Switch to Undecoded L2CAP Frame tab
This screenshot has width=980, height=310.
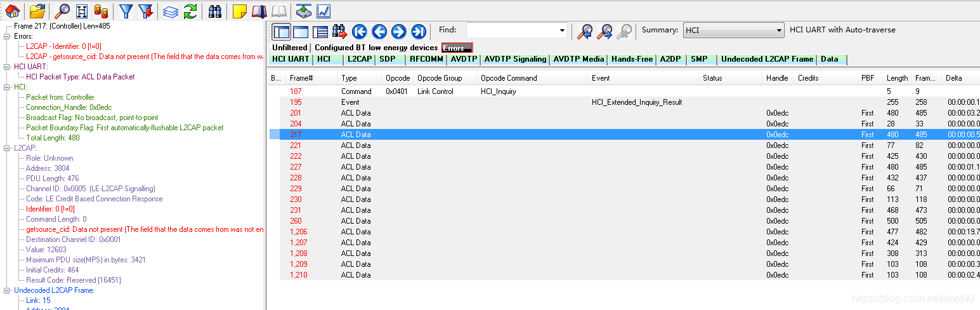click(x=767, y=59)
